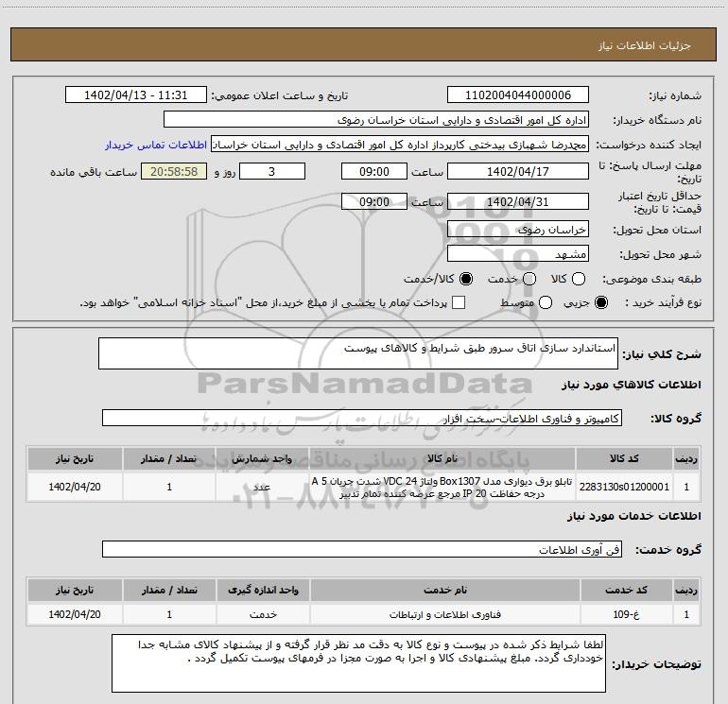The width and height of the screenshot is (728, 704).
Task: Select the کالا radio button
Action: pyautogui.click(x=579, y=279)
